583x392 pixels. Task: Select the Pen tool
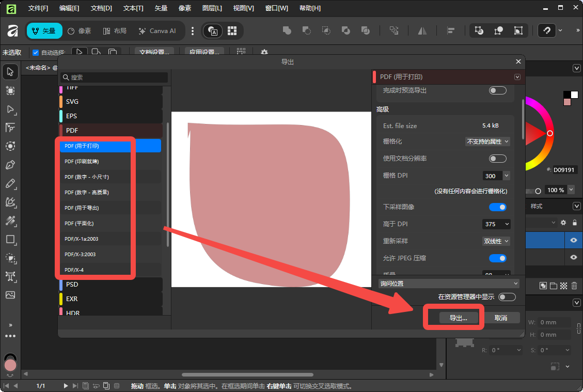tap(10, 165)
